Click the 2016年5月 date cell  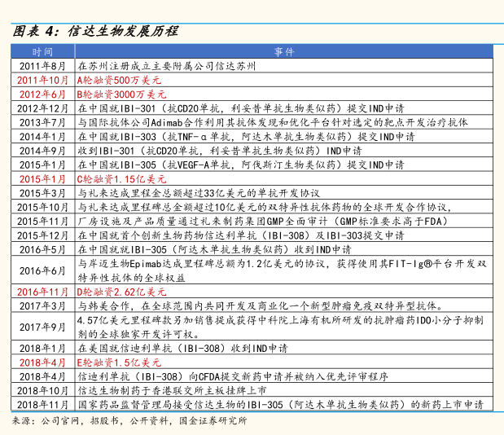[42, 248]
